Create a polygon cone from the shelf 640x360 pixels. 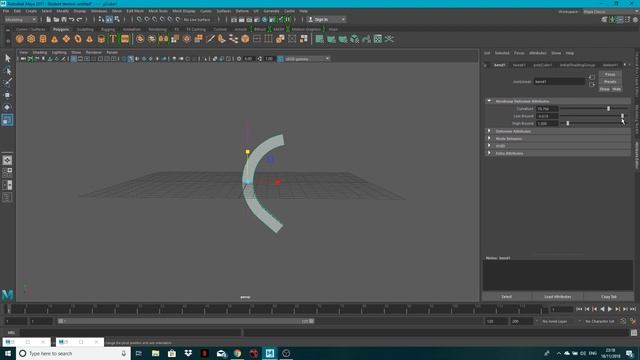(54, 39)
